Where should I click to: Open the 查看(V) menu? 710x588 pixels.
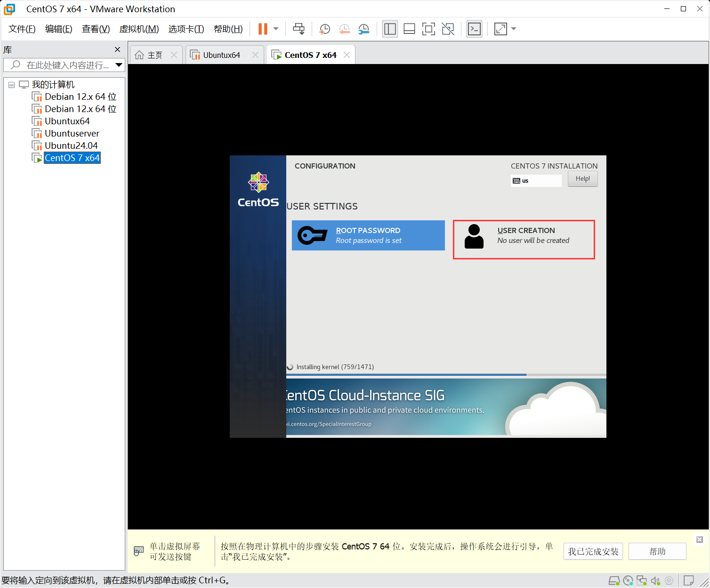tap(96, 29)
